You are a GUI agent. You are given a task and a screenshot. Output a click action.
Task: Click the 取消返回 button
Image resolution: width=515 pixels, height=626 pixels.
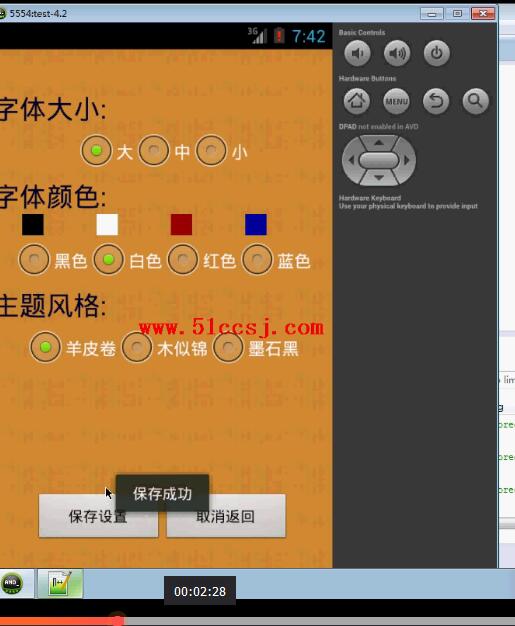pyautogui.click(x=226, y=516)
